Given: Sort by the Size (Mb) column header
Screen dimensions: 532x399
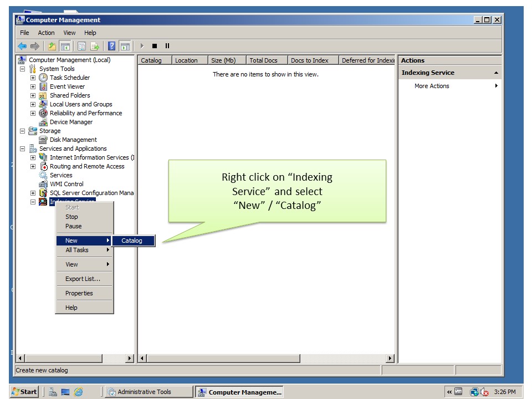Looking at the screenshot, I should 227,60.
